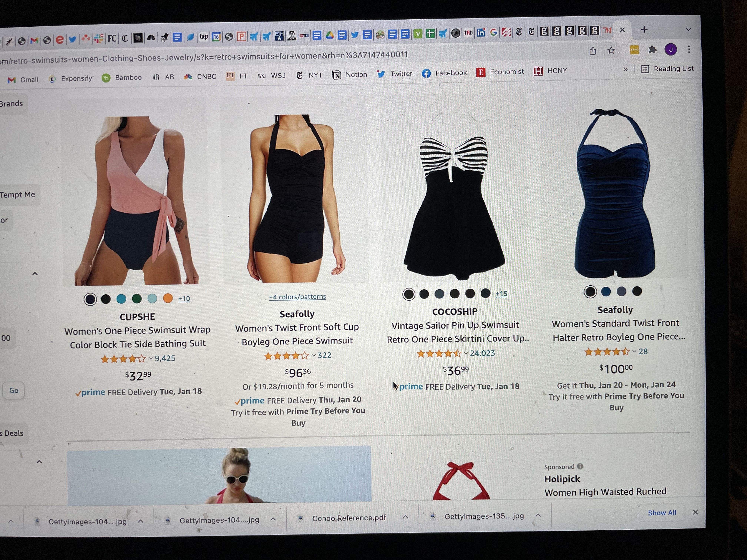Close the current browser tab

tap(622, 30)
